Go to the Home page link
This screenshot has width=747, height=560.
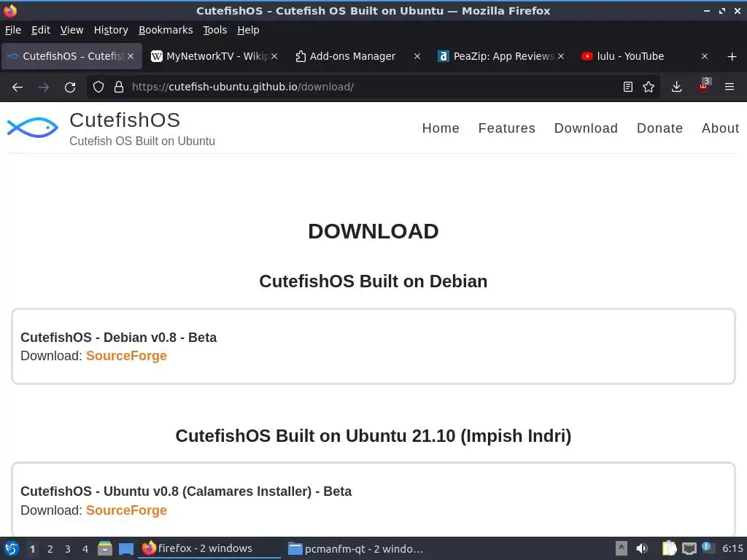(441, 128)
